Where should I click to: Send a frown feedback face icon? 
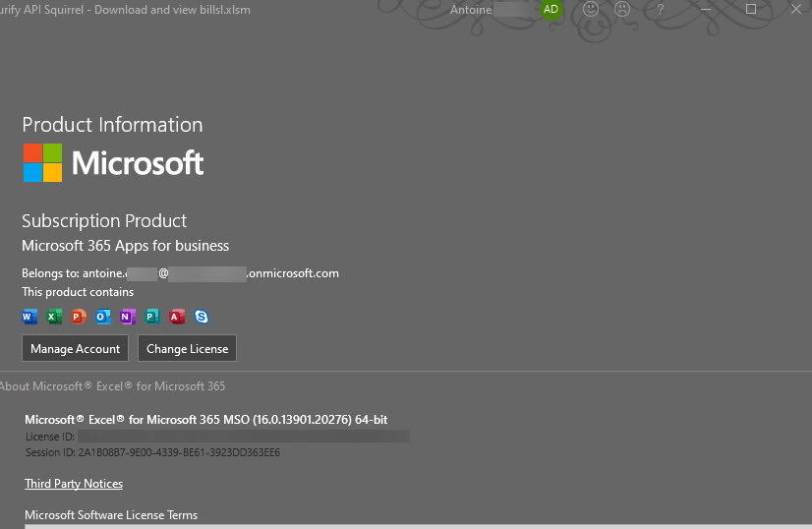point(622,9)
